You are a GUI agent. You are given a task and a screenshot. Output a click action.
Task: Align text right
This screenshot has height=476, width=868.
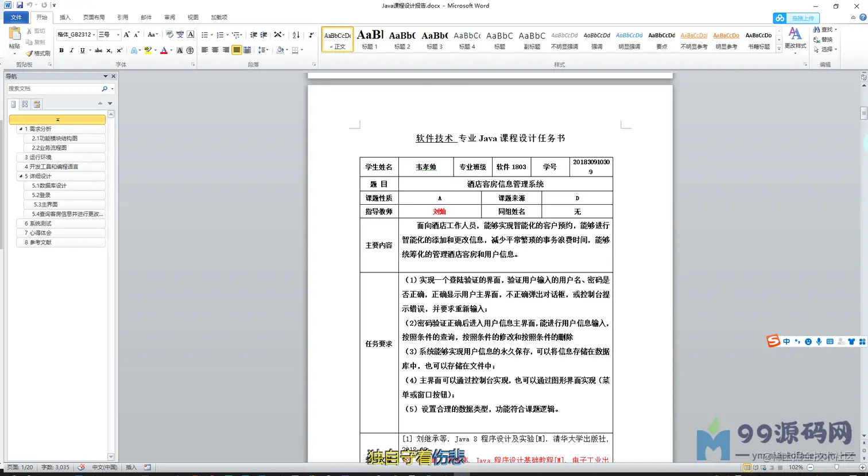226,50
